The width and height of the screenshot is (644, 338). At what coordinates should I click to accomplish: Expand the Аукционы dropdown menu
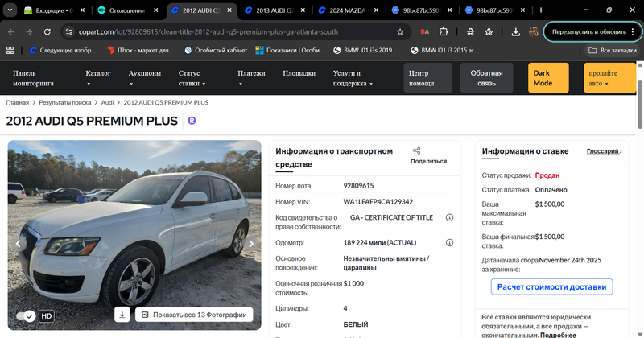145,78
